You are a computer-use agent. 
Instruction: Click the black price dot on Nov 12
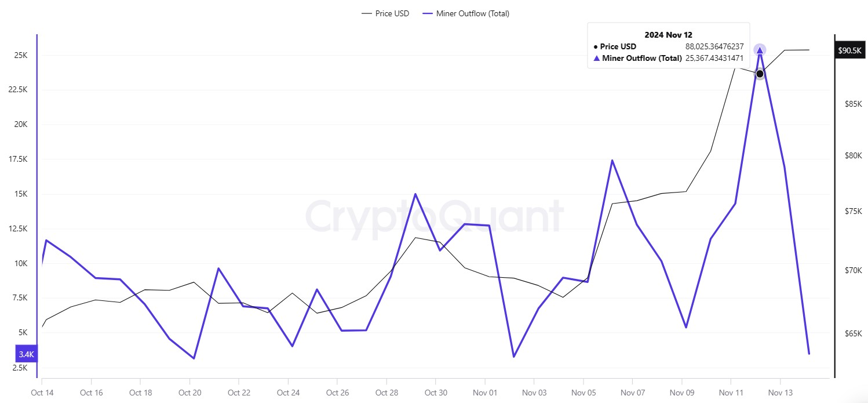point(760,74)
